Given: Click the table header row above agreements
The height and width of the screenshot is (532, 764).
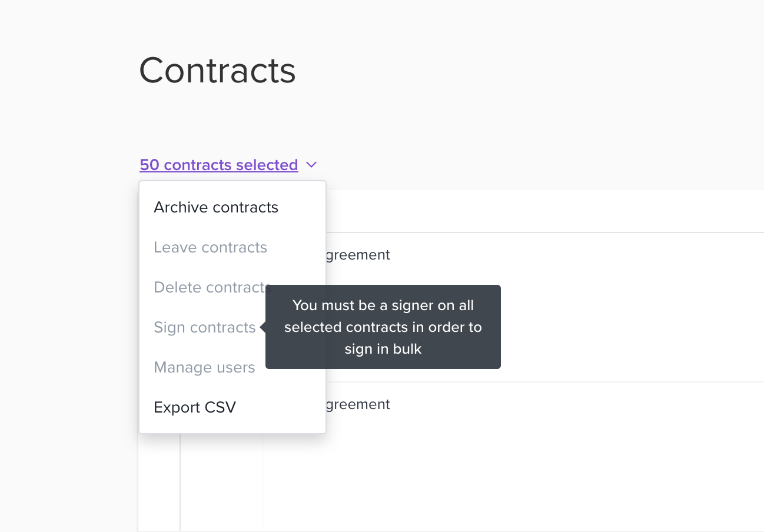Looking at the screenshot, I should 530,211.
